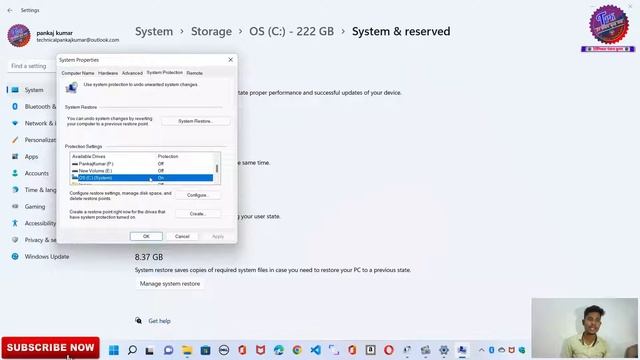Click Get help icon link
640x360 pixels.
coord(139,321)
